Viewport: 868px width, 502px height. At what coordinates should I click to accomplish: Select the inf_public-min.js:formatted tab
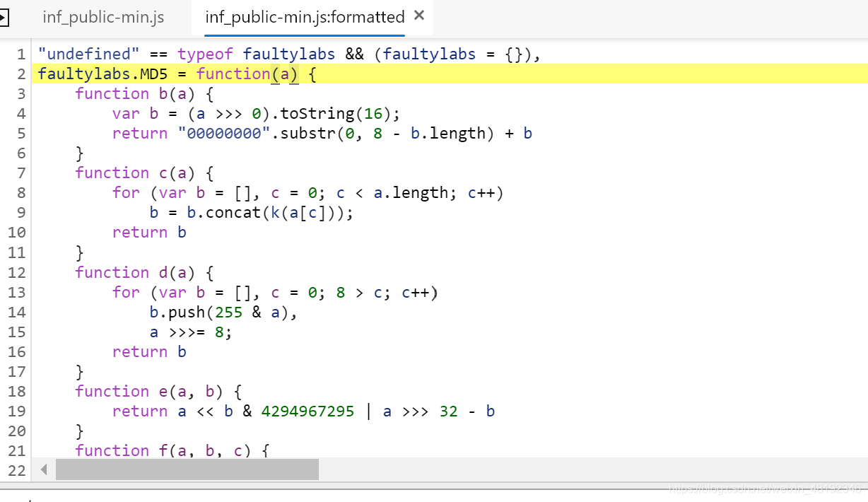coord(305,17)
